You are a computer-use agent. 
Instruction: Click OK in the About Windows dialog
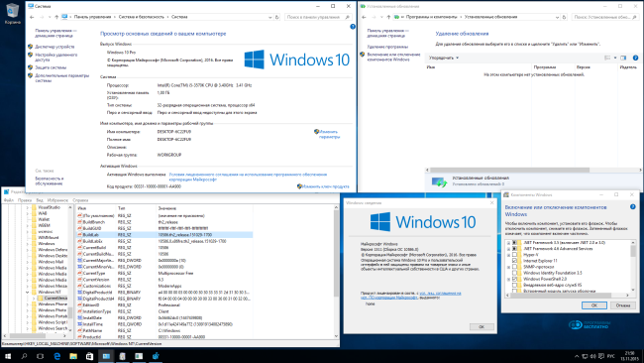(x=482, y=327)
